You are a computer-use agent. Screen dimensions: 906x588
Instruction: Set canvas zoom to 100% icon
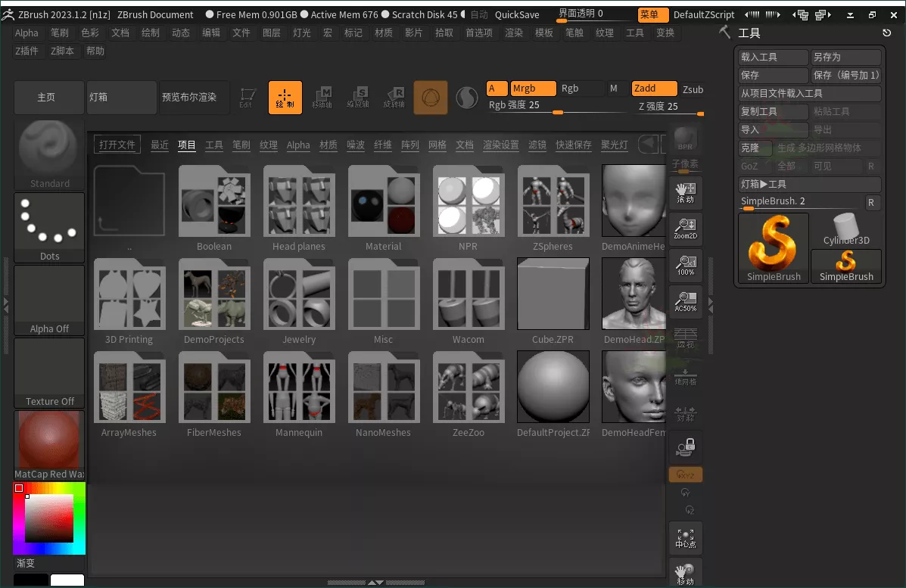pyautogui.click(x=685, y=265)
